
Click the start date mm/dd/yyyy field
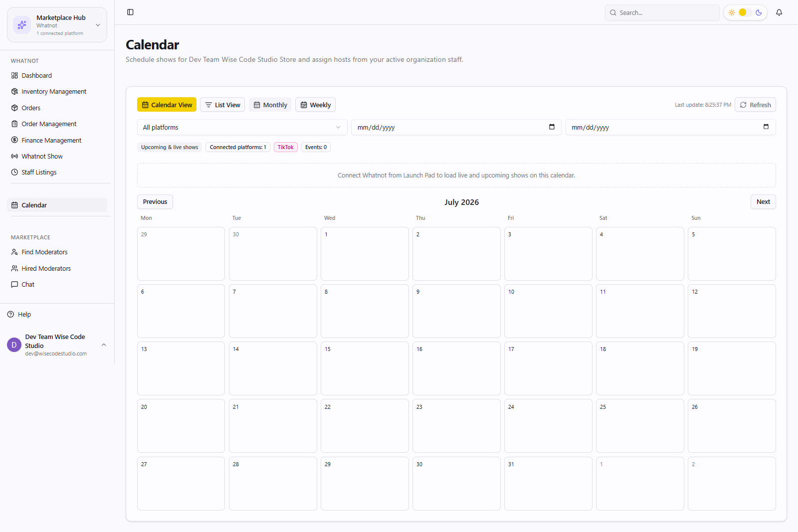pyautogui.click(x=456, y=127)
